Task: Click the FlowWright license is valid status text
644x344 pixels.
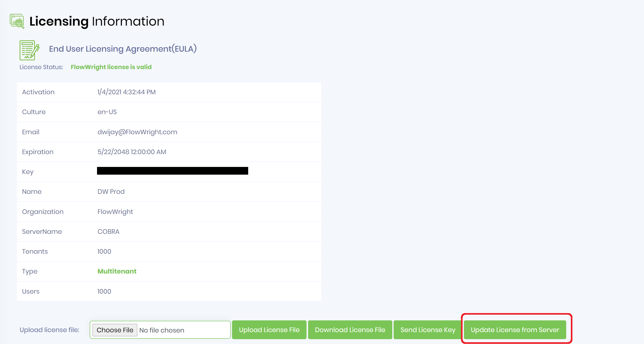Action: click(x=111, y=67)
